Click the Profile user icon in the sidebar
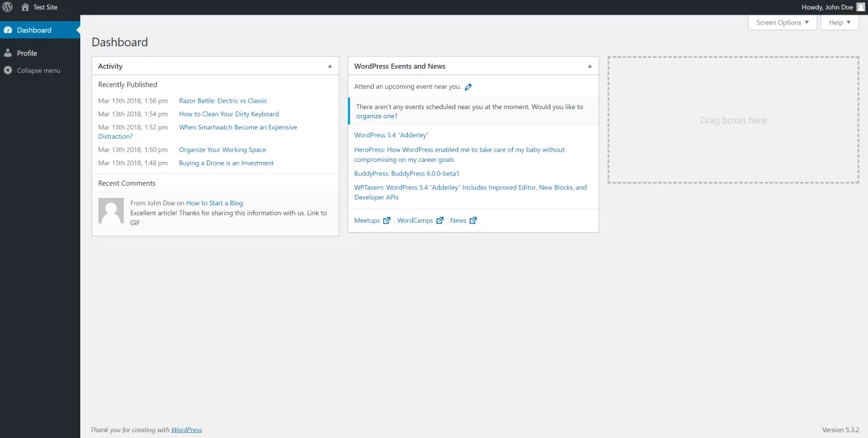 pos(8,53)
